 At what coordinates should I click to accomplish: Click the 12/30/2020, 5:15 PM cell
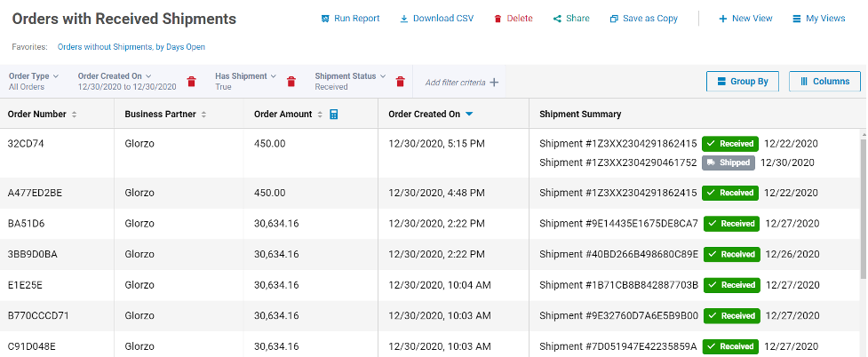point(437,144)
